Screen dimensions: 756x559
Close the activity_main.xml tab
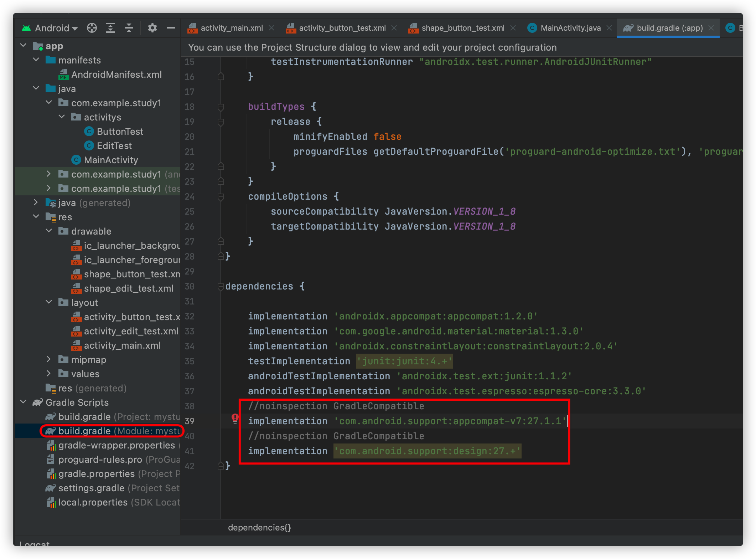[x=271, y=28]
